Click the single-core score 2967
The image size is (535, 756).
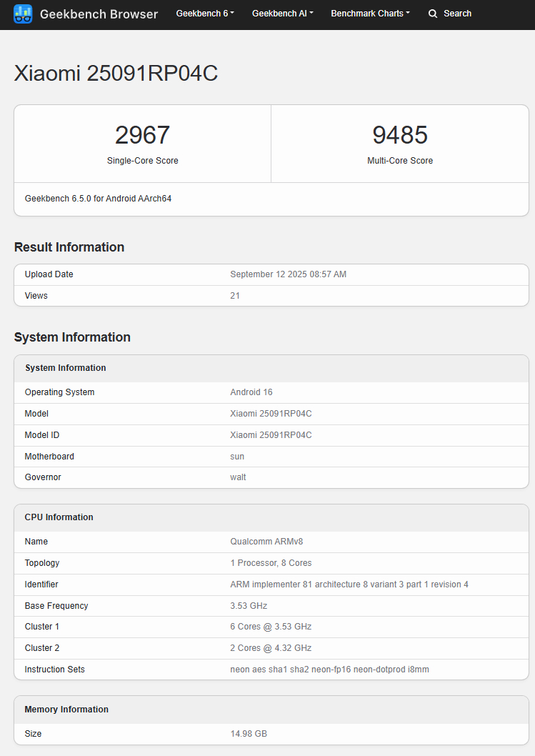coord(143,135)
